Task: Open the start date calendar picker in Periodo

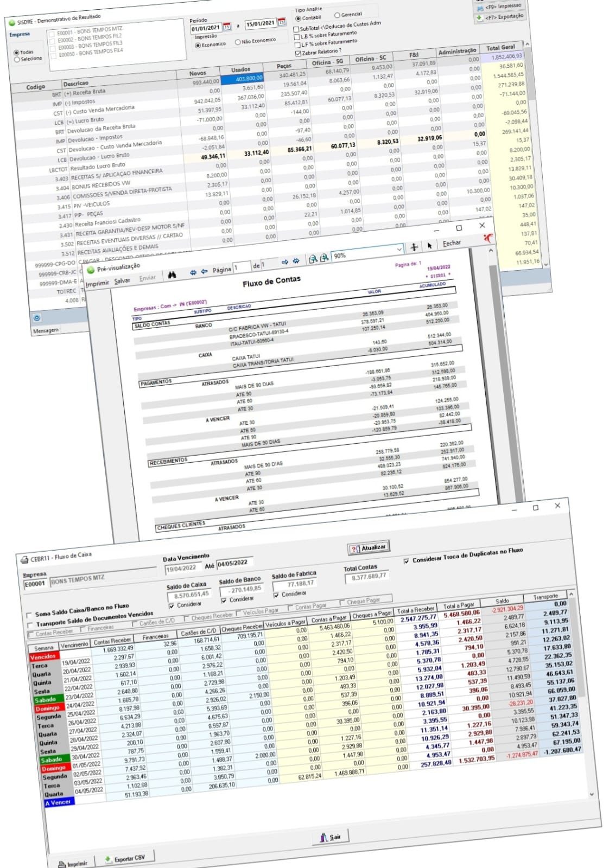Action: [x=227, y=27]
